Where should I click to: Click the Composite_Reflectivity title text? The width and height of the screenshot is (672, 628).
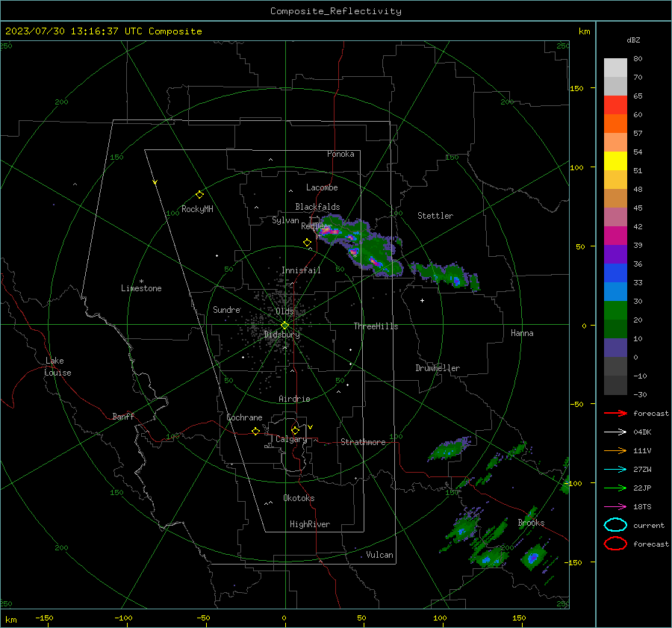point(336,11)
